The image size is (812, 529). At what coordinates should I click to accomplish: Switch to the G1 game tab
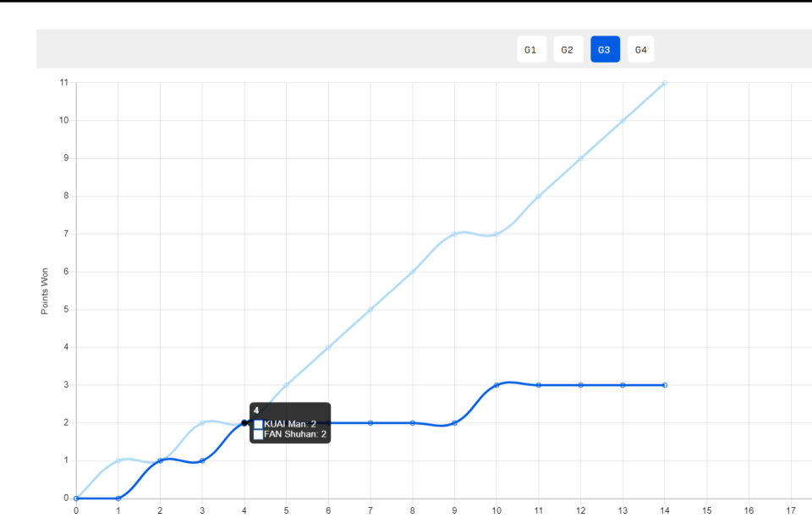pyautogui.click(x=531, y=49)
